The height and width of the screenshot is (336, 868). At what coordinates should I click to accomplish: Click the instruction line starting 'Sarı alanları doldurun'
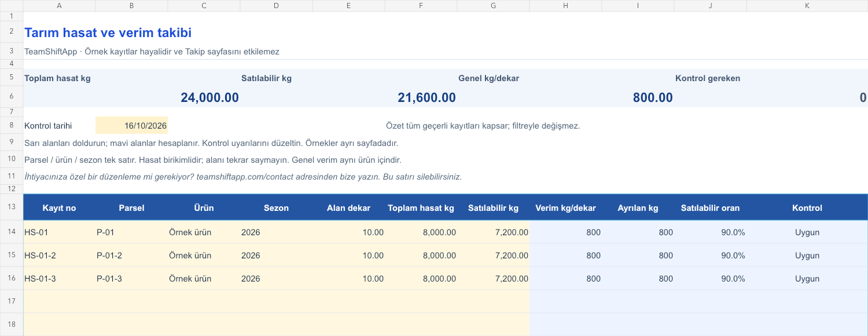(x=211, y=143)
